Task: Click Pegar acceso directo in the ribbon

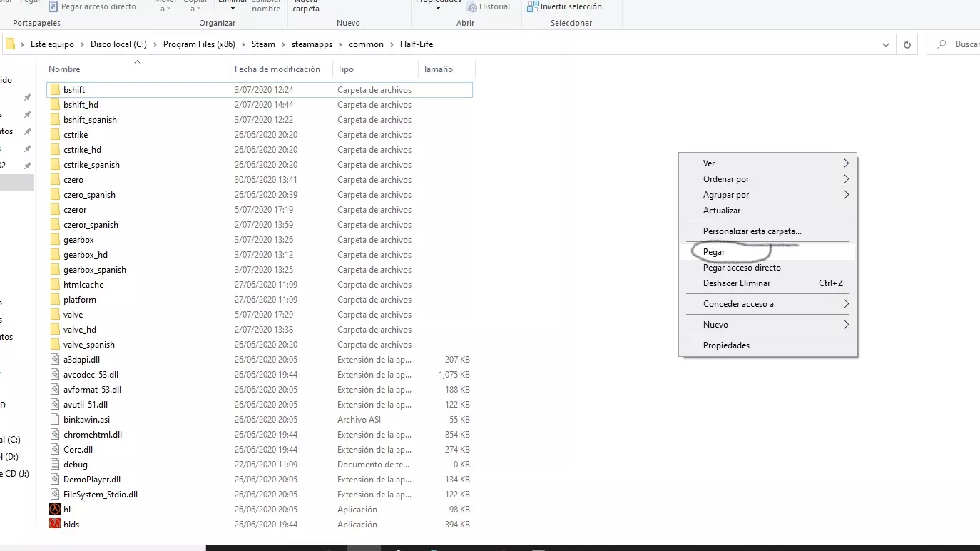Action: (92, 6)
